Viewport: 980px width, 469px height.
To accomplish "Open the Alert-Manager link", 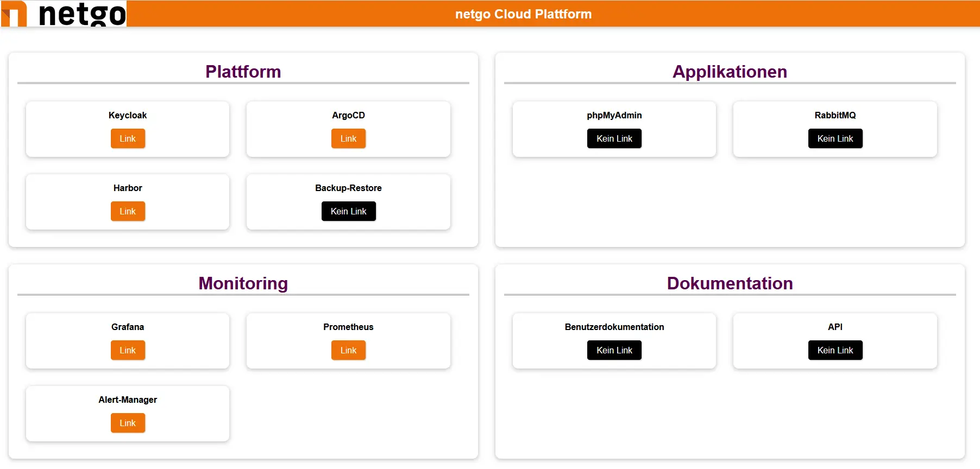I will (128, 423).
